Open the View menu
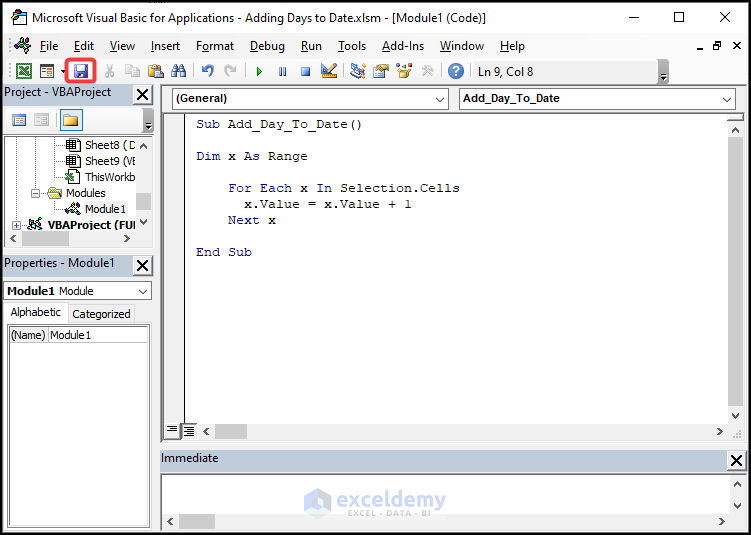Viewport: 751px width, 535px height. [x=122, y=46]
